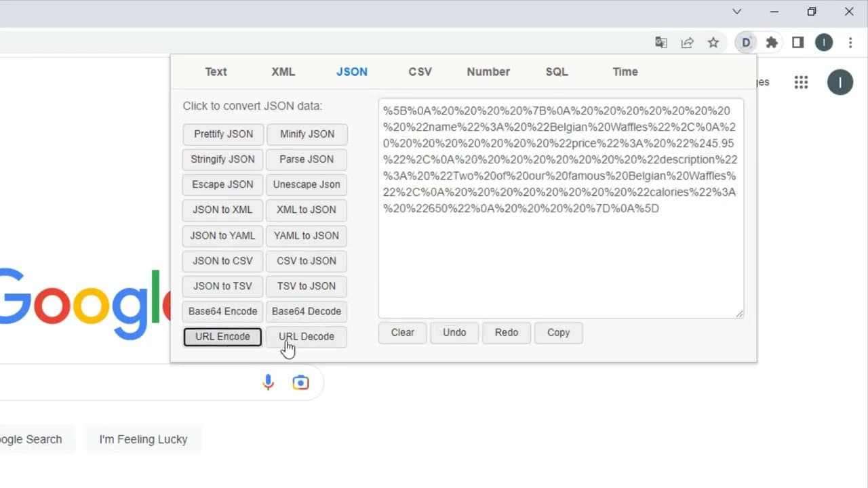The image size is (868, 488).
Task: Bookmark this page with the star icon
Action: tap(713, 43)
